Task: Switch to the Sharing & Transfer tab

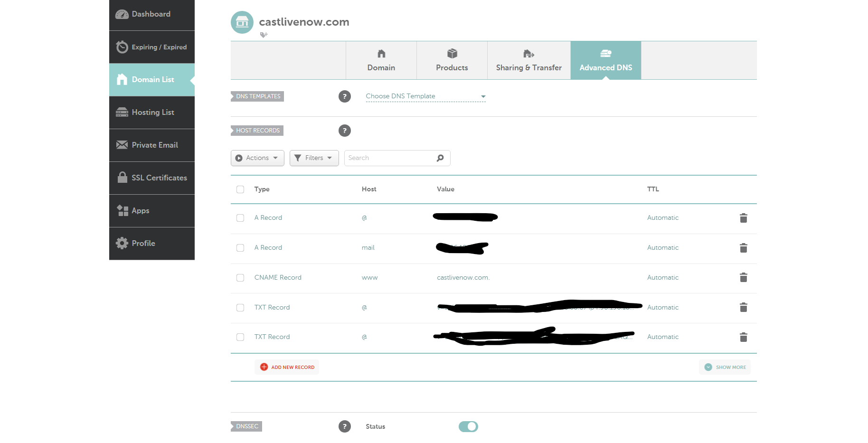Action: tap(529, 60)
